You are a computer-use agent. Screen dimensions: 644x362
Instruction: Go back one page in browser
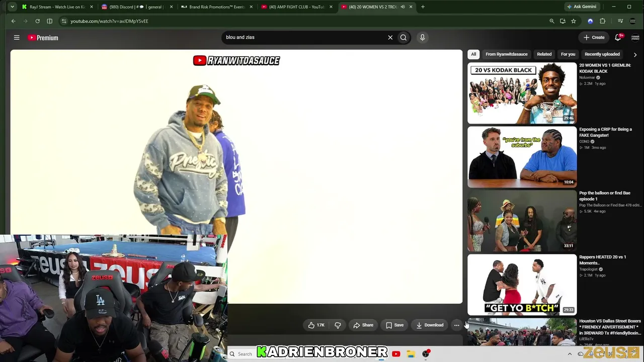(14, 21)
